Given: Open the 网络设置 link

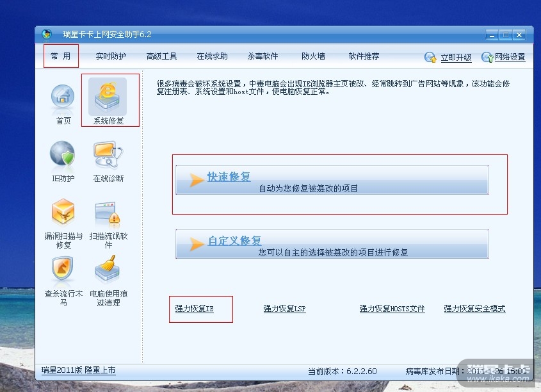Looking at the screenshot, I should tap(510, 57).
